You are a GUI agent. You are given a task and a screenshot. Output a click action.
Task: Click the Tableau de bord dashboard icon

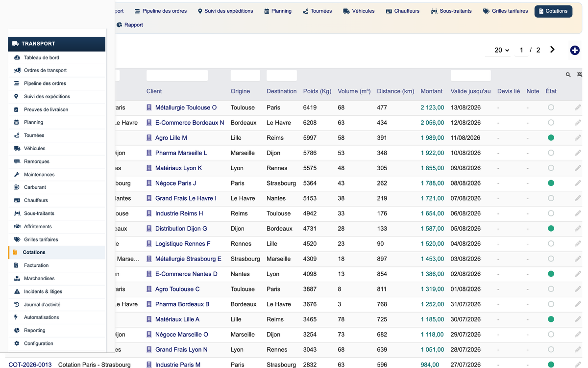tap(17, 57)
